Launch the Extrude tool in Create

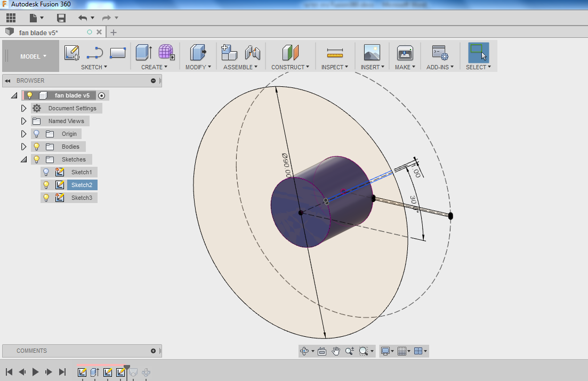(144, 53)
